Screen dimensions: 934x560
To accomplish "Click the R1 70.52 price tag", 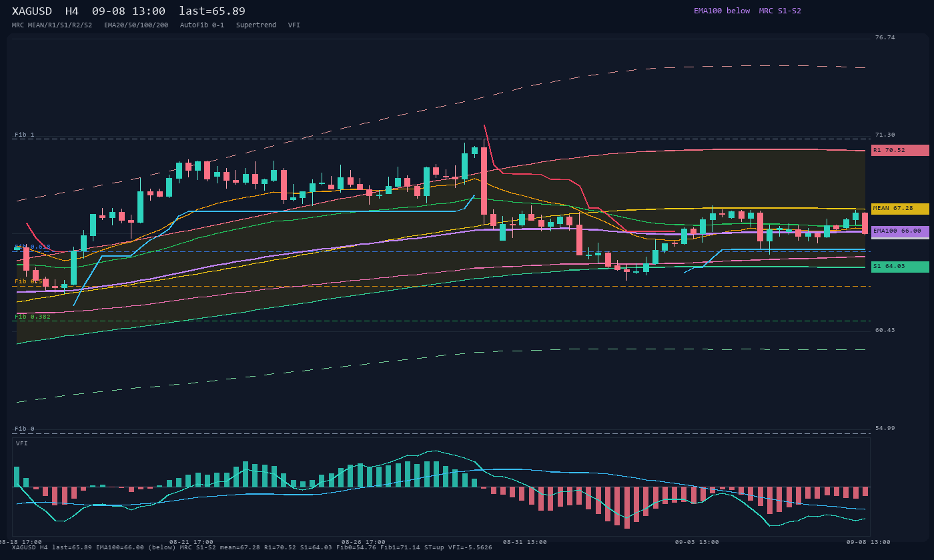I will [x=900, y=151].
